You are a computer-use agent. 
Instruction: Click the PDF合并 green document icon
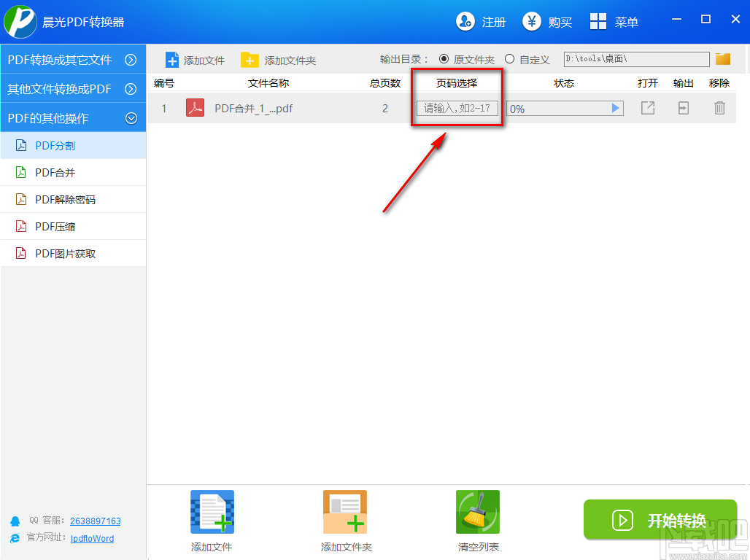[x=21, y=172]
